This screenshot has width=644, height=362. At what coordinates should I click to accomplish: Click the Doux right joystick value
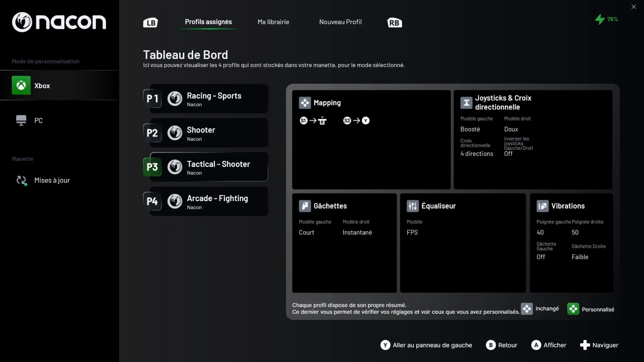pyautogui.click(x=511, y=129)
